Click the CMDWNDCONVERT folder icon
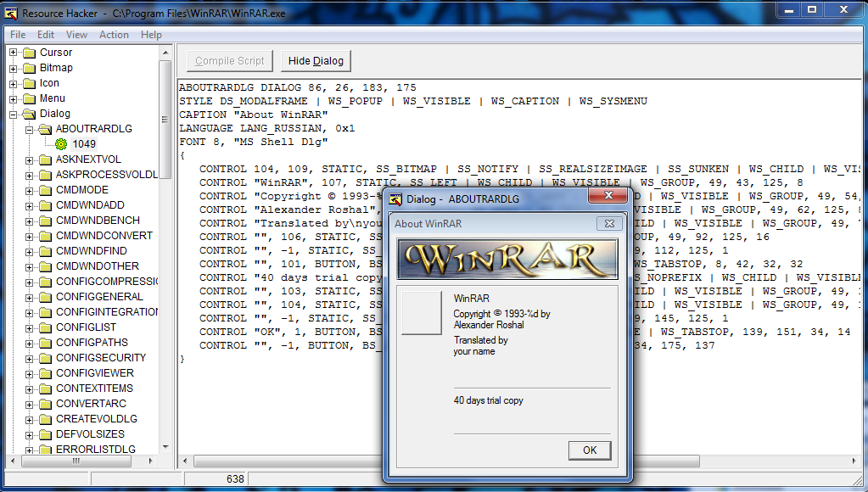Image resolution: width=868 pixels, height=492 pixels. pos(45,236)
